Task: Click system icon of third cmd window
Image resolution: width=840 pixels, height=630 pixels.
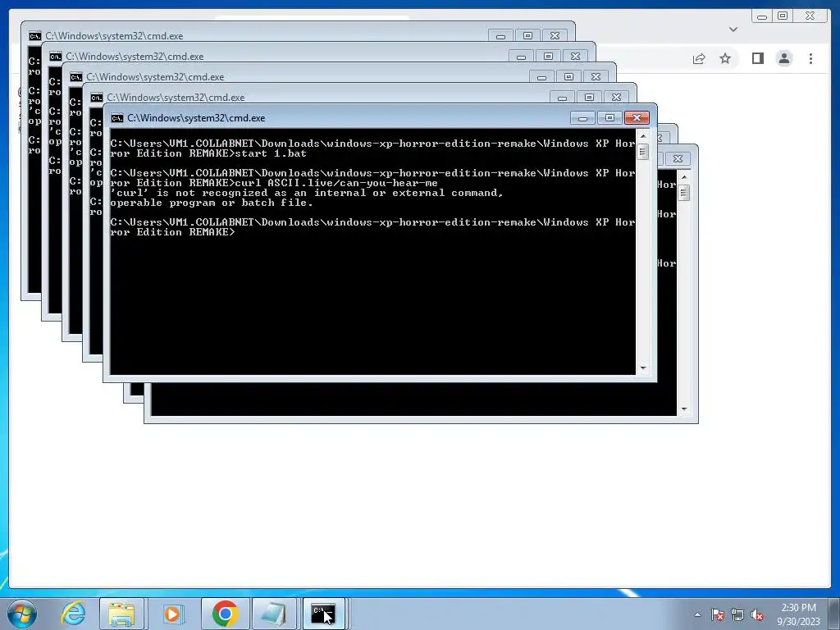Action: point(76,77)
